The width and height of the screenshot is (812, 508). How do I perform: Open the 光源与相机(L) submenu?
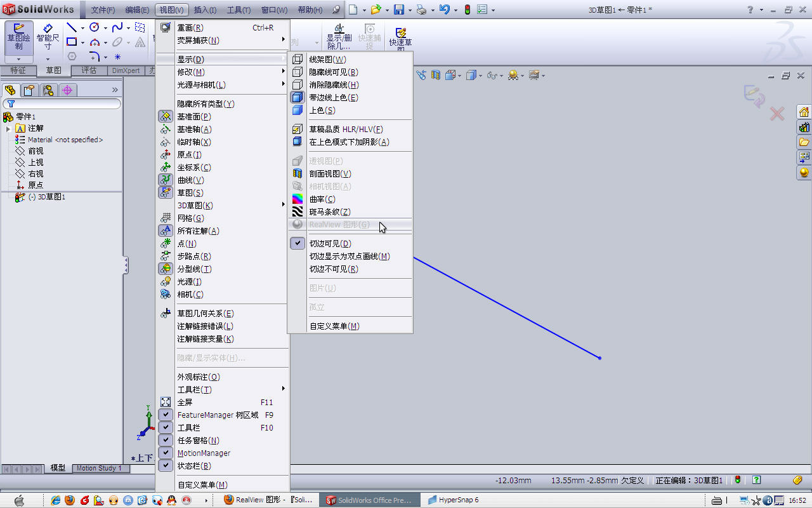(x=222, y=84)
